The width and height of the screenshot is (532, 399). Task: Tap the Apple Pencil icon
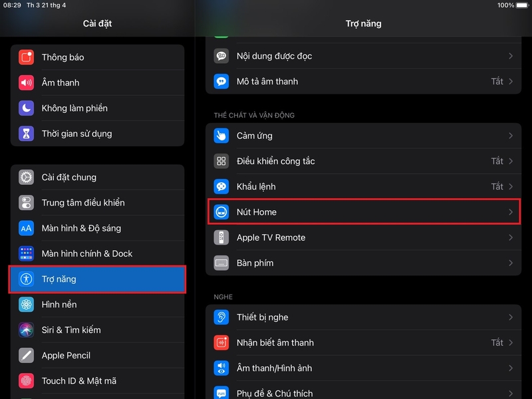point(26,355)
